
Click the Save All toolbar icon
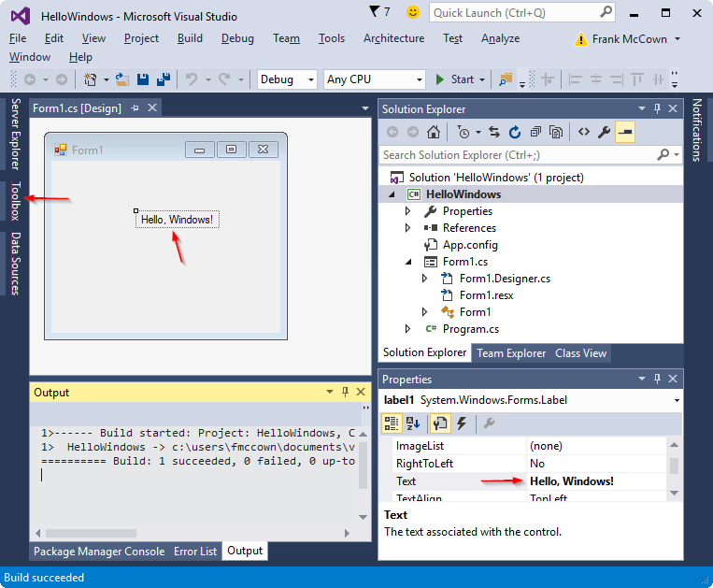(x=164, y=79)
